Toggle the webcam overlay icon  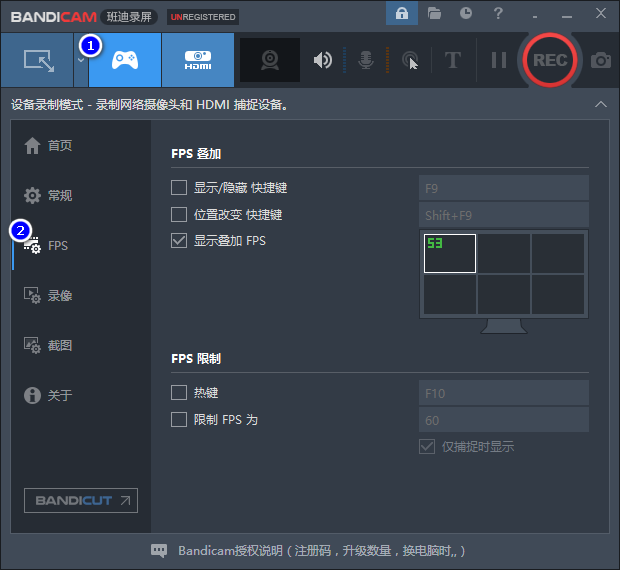coord(270,60)
